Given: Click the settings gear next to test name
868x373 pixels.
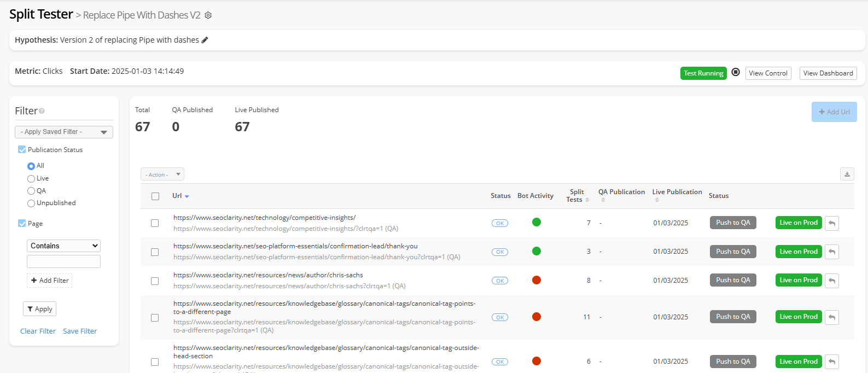Looking at the screenshot, I should pyautogui.click(x=208, y=15).
